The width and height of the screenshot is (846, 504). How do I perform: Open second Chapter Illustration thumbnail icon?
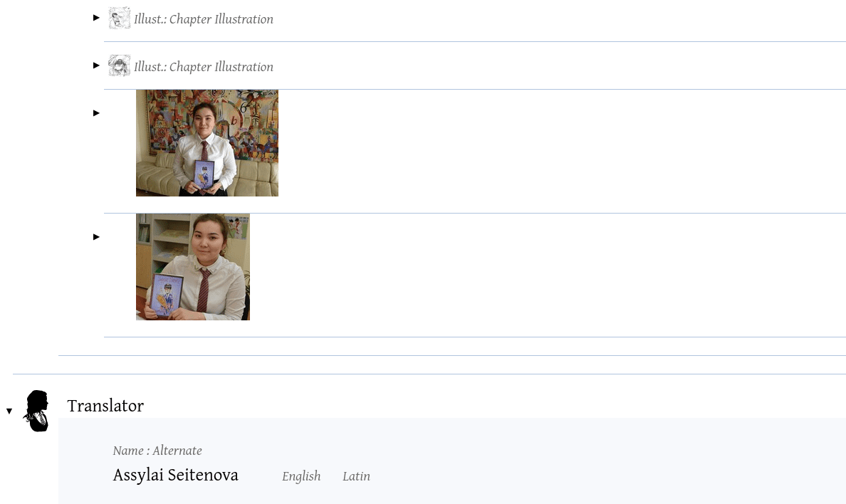point(119,65)
